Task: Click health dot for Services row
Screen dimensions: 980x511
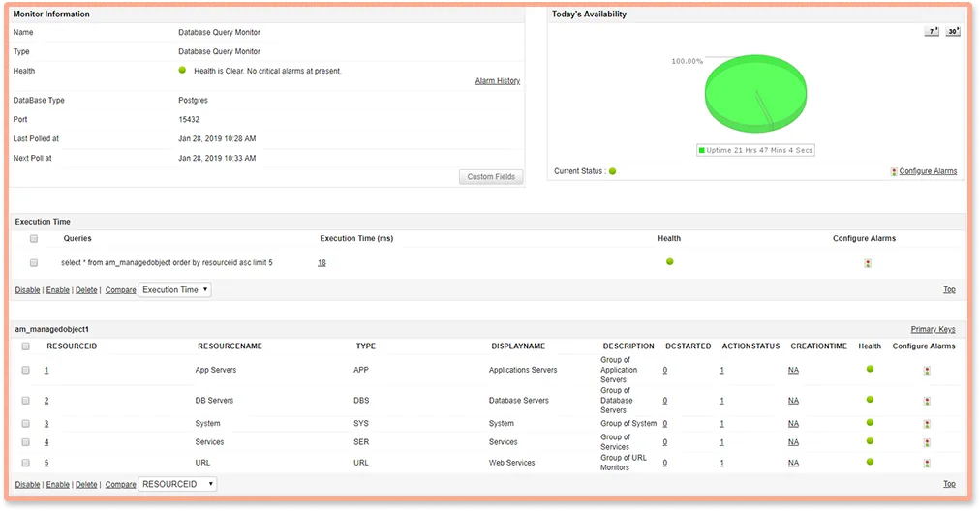Action: click(x=870, y=441)
